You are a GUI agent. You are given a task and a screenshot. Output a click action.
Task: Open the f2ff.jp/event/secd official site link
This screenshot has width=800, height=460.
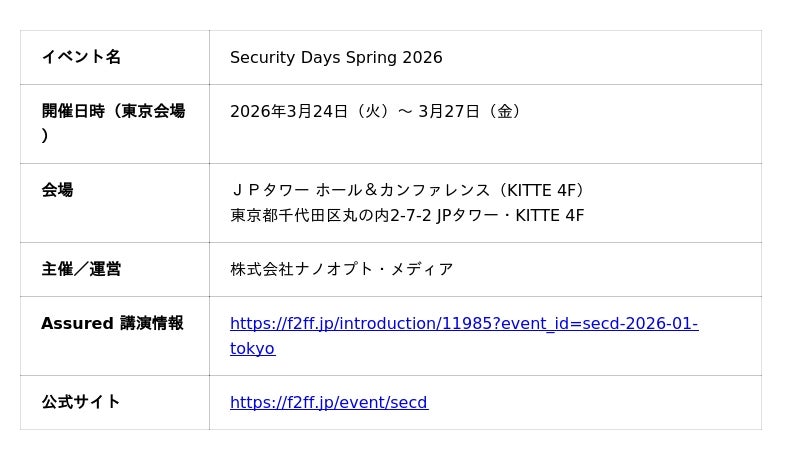328,403
